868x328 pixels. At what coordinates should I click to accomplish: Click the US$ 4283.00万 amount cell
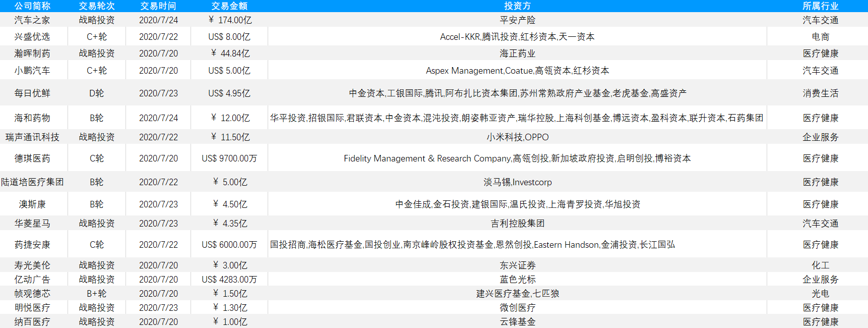(x=229, y=280)
